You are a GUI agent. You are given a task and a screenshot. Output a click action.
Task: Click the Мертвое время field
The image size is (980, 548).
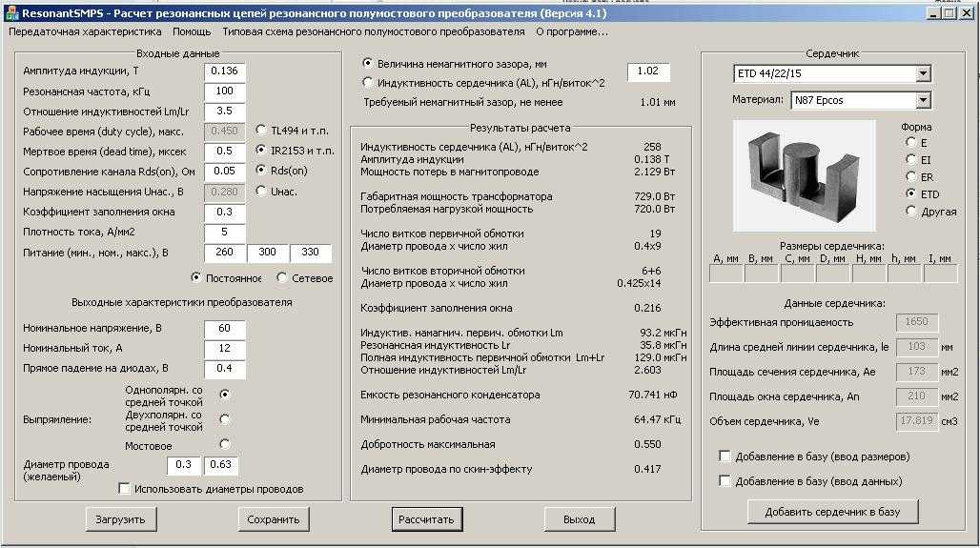click(224, 152)
